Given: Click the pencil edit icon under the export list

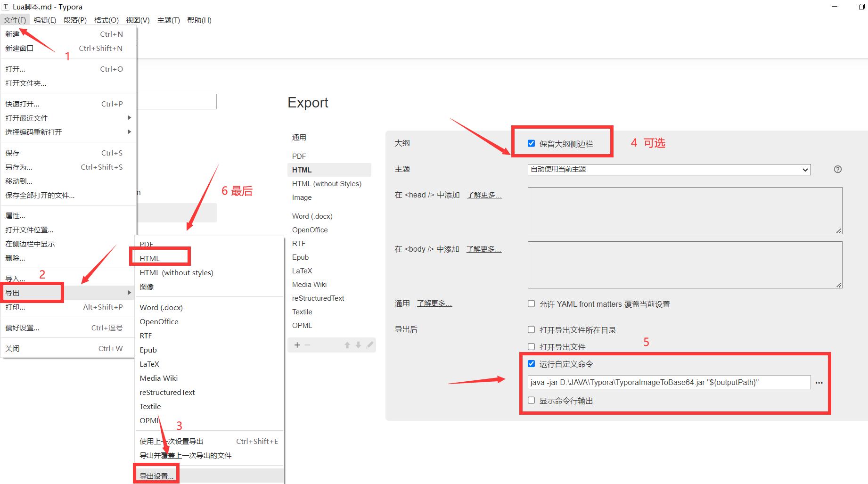Looking at the screenshot, I should coord(370,345).
